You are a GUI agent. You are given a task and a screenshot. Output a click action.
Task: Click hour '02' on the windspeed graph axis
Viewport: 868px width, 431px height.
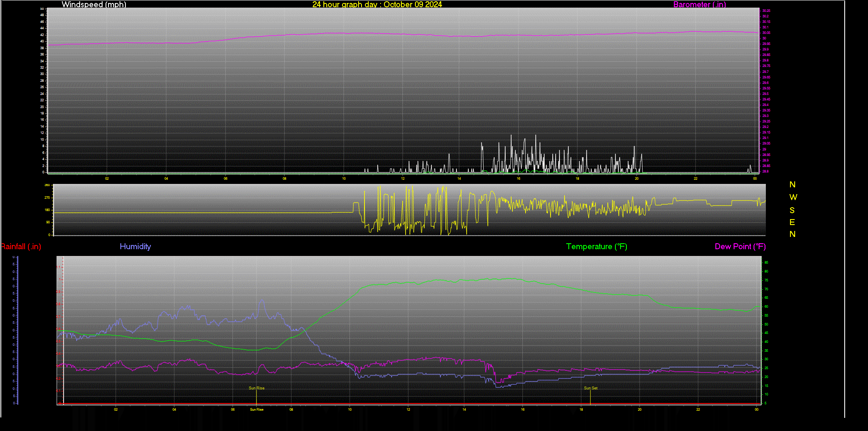coord(107,178)
